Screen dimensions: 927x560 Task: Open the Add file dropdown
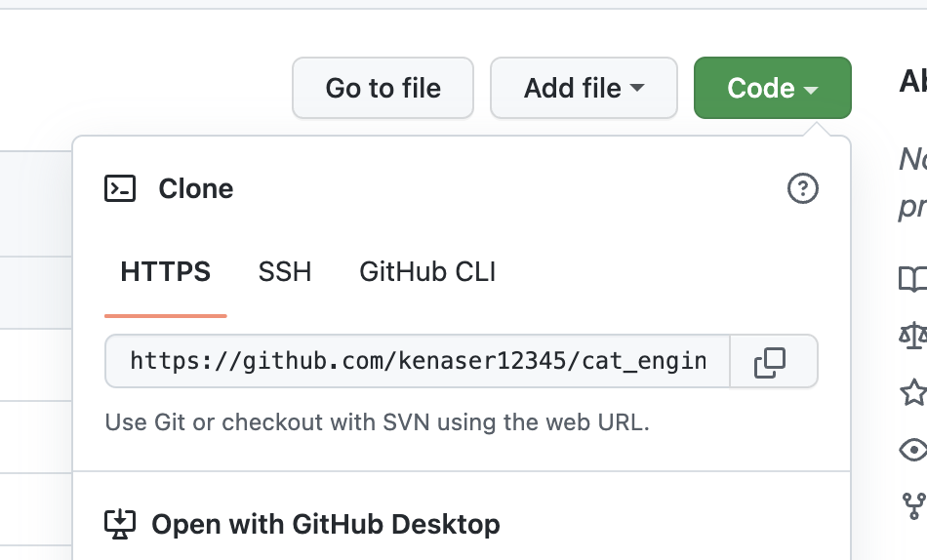tap(584, 88)
